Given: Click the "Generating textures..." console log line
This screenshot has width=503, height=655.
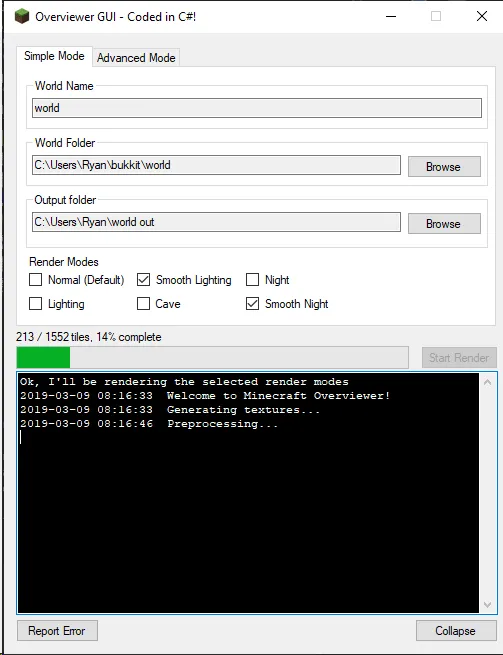Looking at the screenshot, I should click(170, 410).
